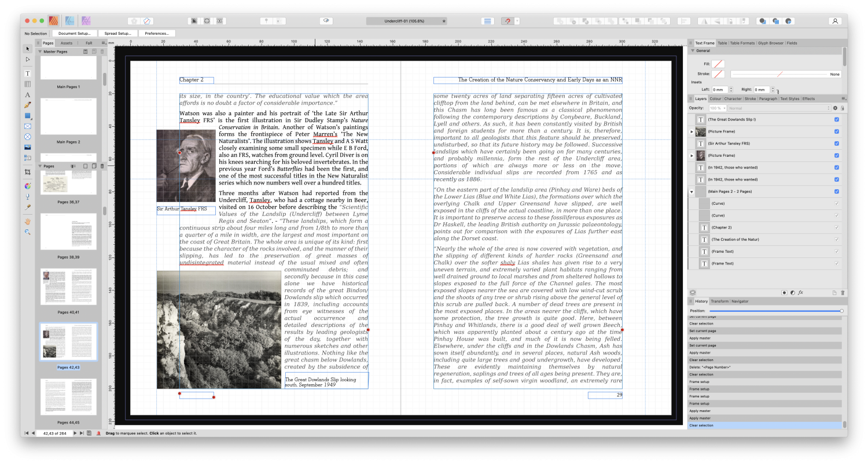Open layer effects fx icon
The height and width of the screenshot is (464, 868).
pos(800,293)
